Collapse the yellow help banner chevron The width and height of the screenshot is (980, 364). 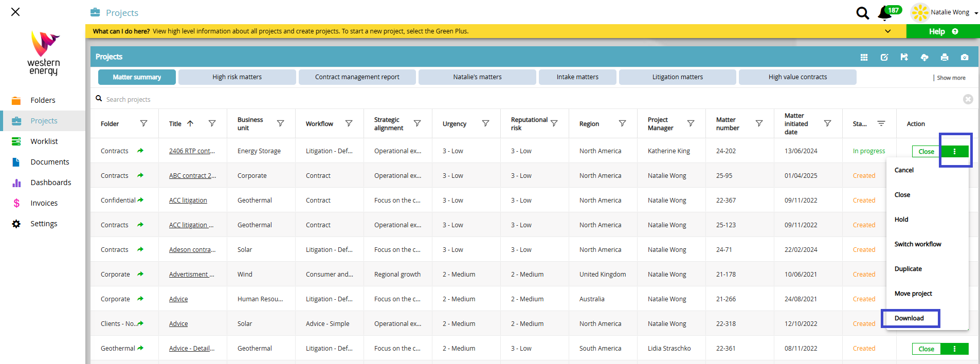coord(888,31)
